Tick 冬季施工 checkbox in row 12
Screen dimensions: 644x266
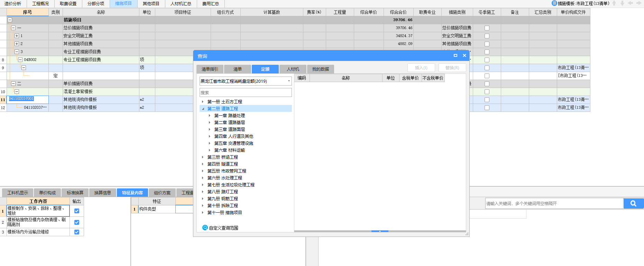pos(487,108)
